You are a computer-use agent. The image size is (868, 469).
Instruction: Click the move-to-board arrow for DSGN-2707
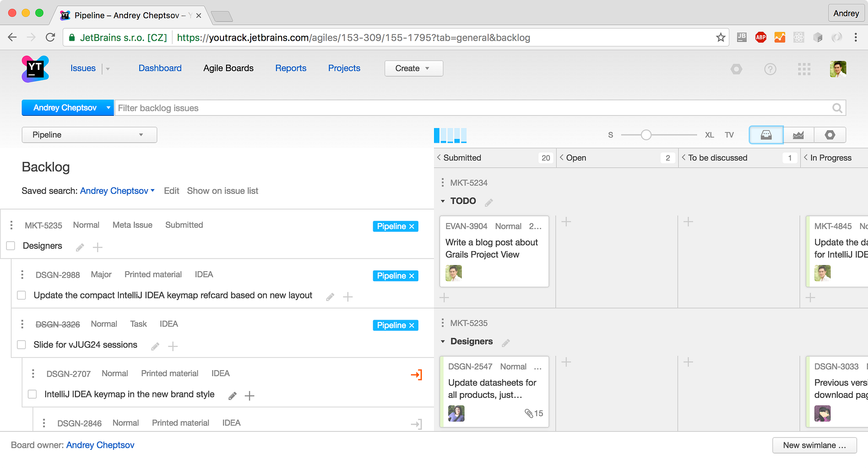click(416, 374)
